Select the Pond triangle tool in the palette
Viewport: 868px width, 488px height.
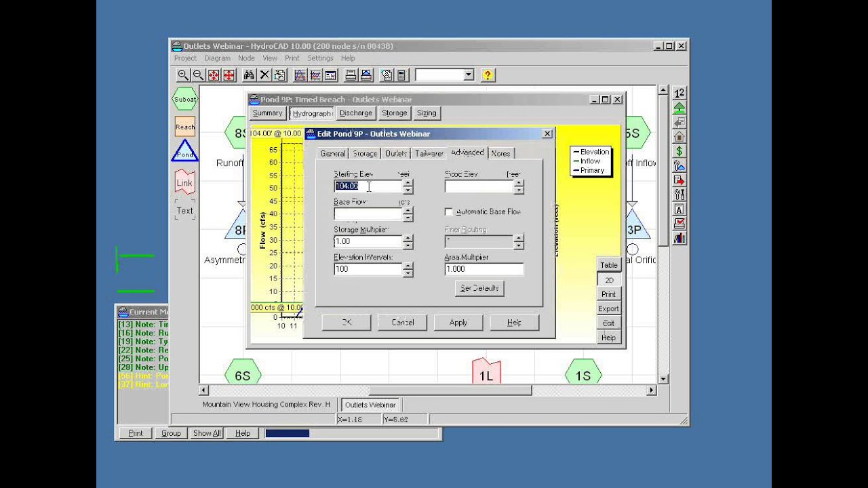click(x=184, y=151)
